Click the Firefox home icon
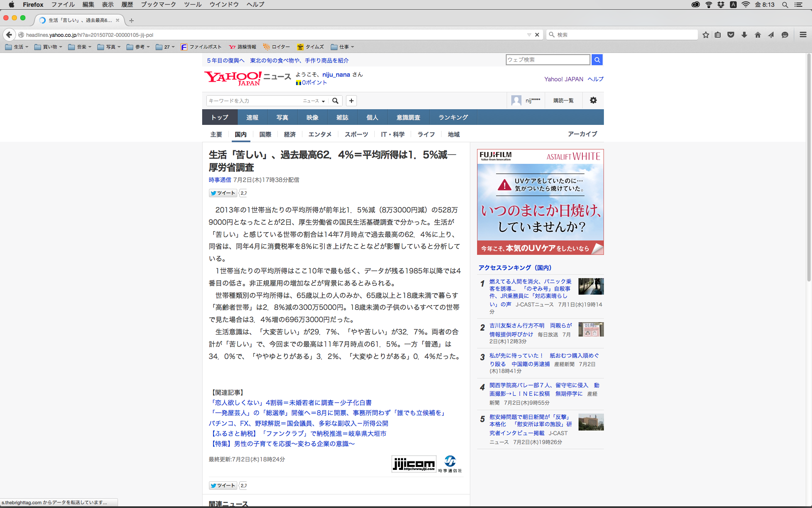 pos(758,35)
